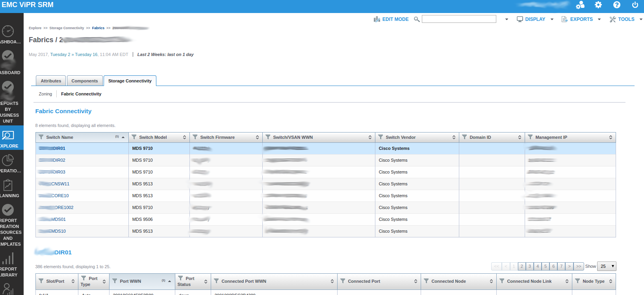Image resolution: width=644 pixels, height=295 pixels.
Task: Open the Explore sidebar magnifier icon
Action: click(x=8, y=135)
